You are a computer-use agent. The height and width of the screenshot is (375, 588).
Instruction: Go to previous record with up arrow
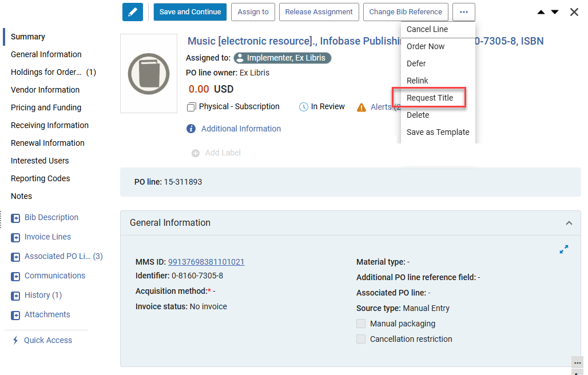[541, 12]
